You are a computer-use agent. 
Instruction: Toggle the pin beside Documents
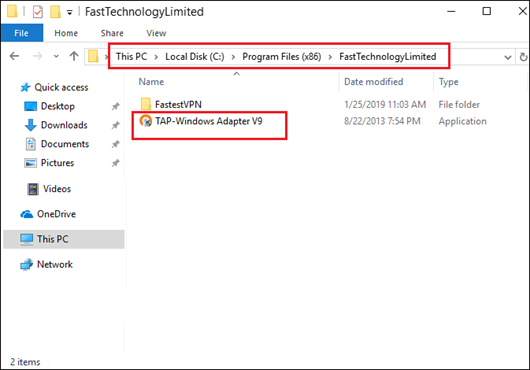tap(116, 144)
